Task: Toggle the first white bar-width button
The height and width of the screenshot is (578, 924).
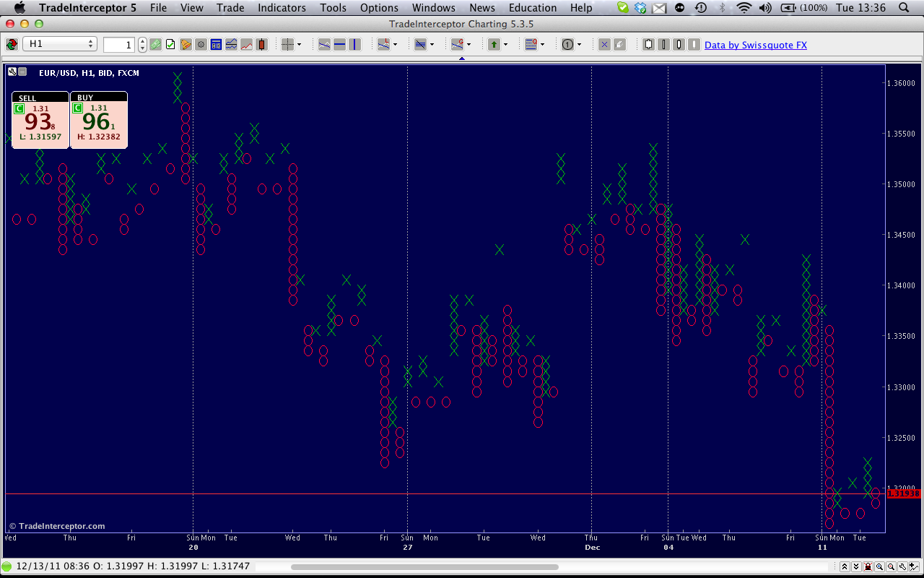Action: [648, 45]
